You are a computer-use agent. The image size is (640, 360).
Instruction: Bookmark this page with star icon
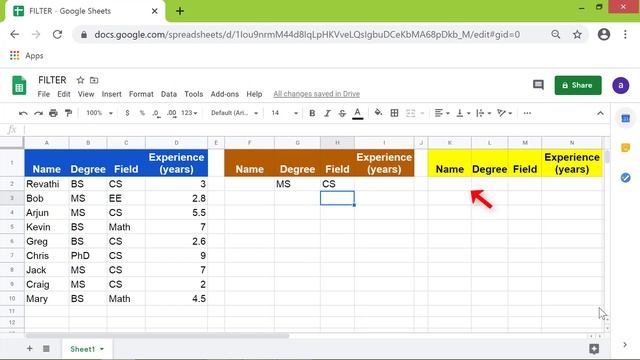[x=577, y=35]
